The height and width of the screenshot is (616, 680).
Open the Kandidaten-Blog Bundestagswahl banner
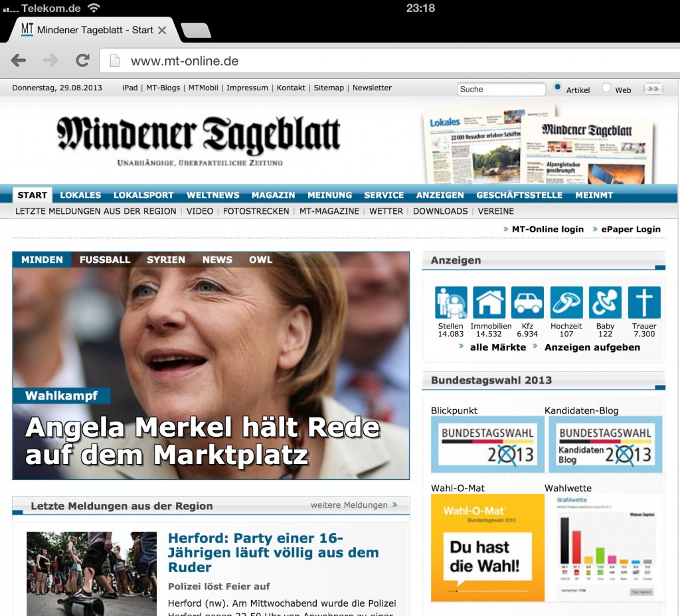605,444
